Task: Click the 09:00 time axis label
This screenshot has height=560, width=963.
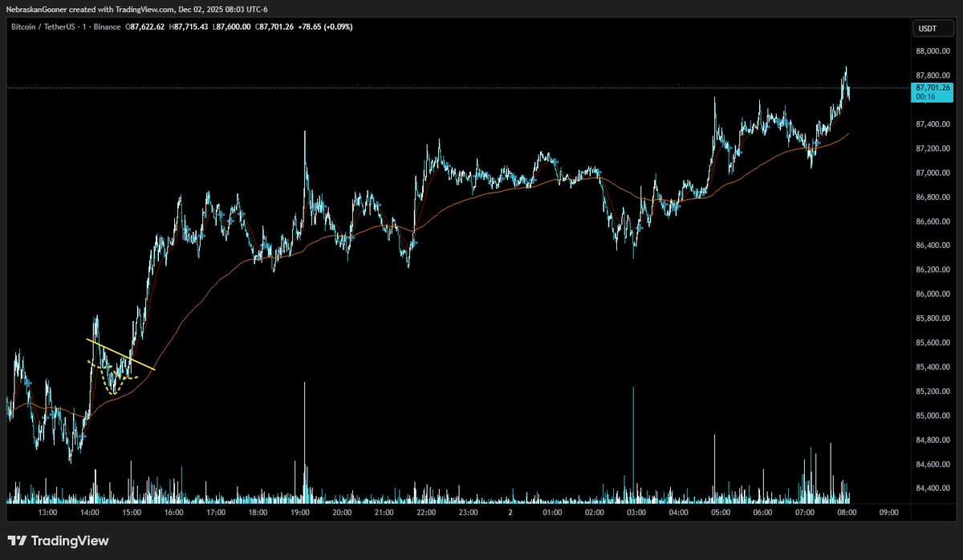Action: [x=888, y=512]
